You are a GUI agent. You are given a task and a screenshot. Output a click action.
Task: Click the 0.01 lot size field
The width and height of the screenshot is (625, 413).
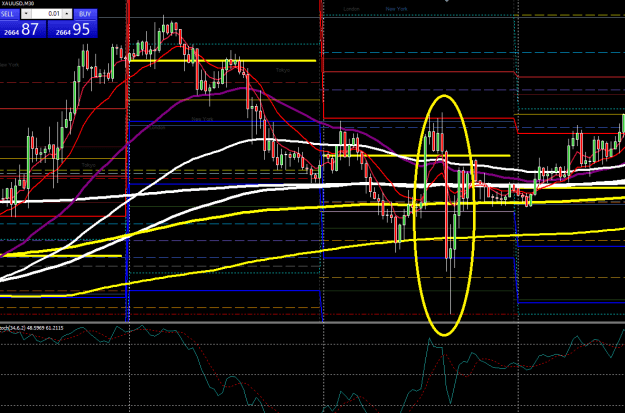47,14
